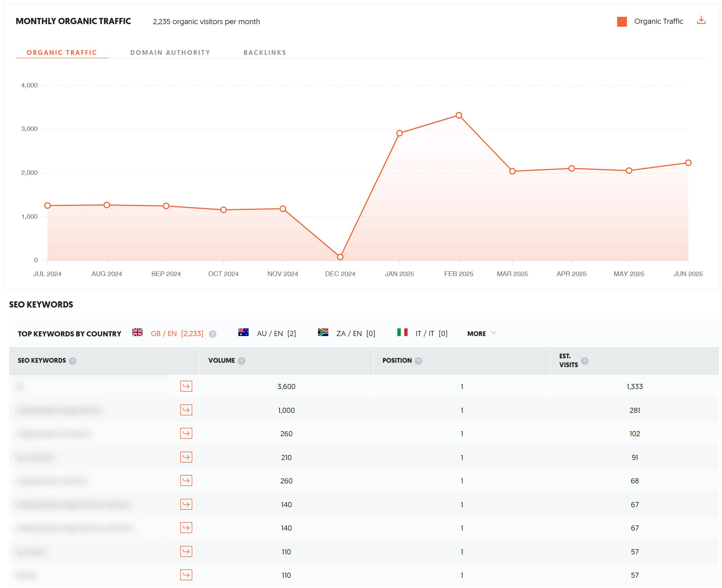Click help icon beside Volume column header
This screenshot has width=722, height=588.
(241, 361)
